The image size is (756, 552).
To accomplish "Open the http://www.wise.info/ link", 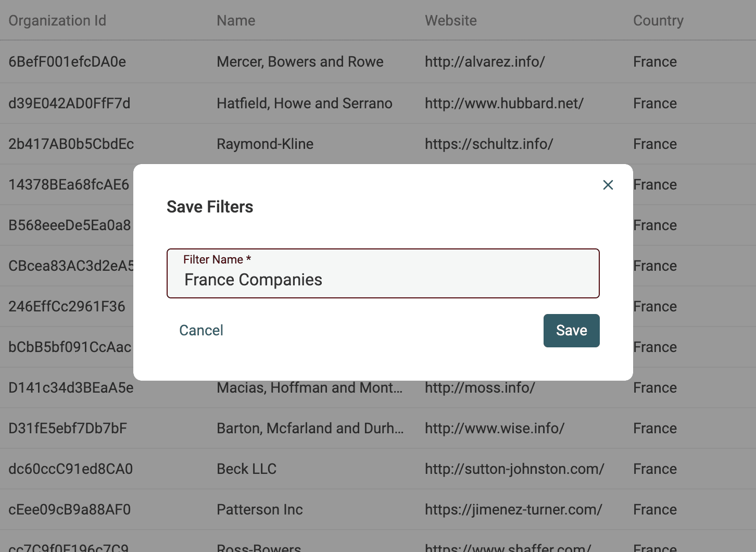I will pyautogui.click(x=494, y=428).
